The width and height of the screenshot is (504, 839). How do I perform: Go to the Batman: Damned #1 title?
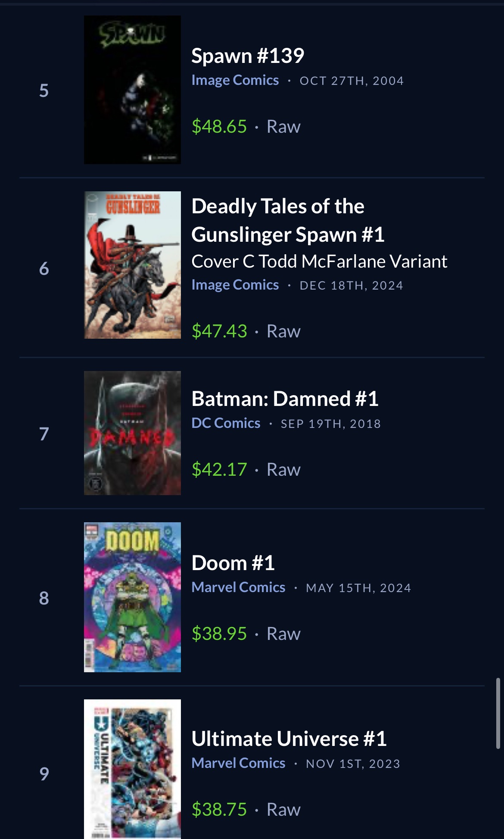pyautogui.click(x=285, y=399)
